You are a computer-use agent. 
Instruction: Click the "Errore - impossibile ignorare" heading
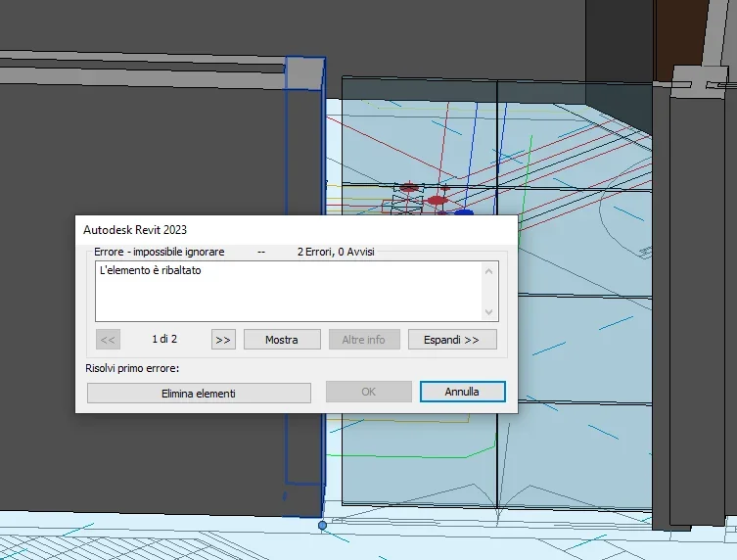pyautogui.click(x=160, y=252)
